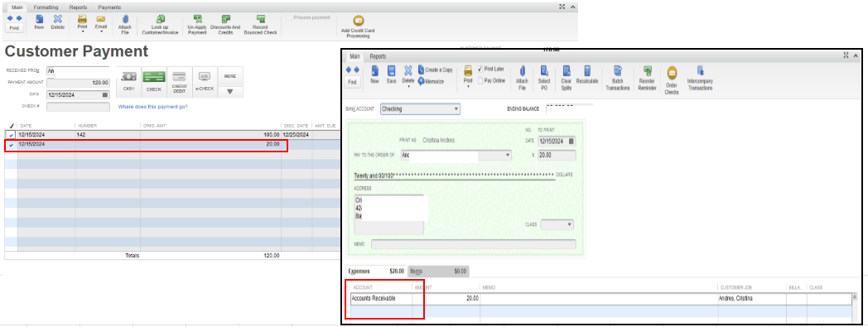Uncheck the Print Later checkbox
868x327 pixels.
click(480, 70)
